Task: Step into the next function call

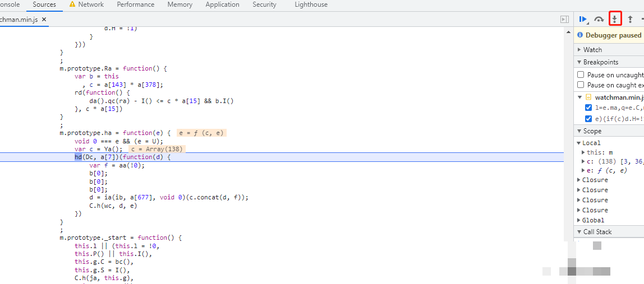Action: click(615, 19)
